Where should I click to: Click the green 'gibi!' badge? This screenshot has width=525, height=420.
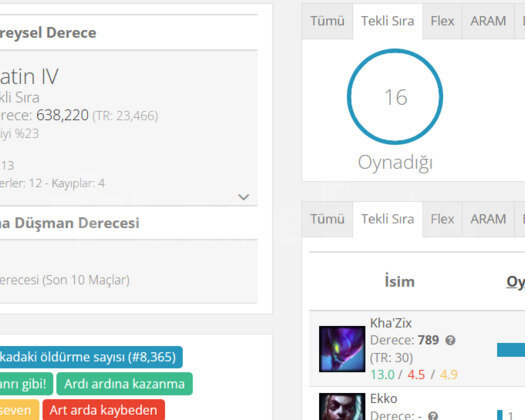pyautogui.click(x=26, y=384)
